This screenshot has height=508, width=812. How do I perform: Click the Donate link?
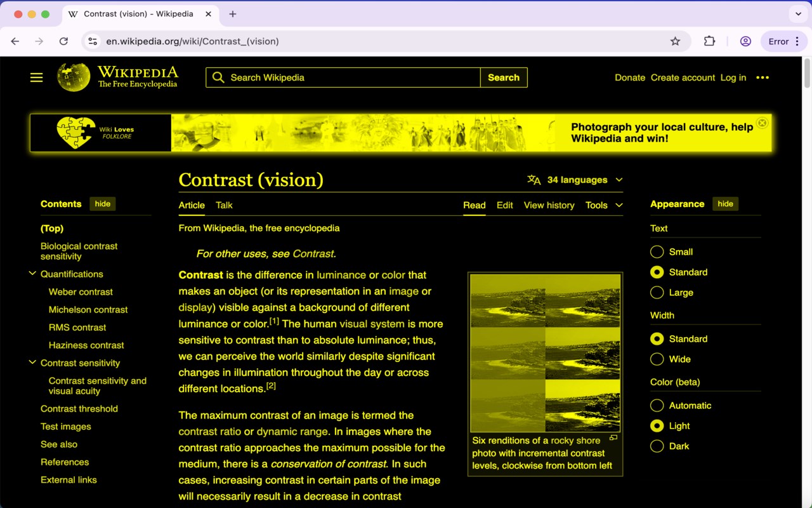pyautogui.click(x=630, y=77)
